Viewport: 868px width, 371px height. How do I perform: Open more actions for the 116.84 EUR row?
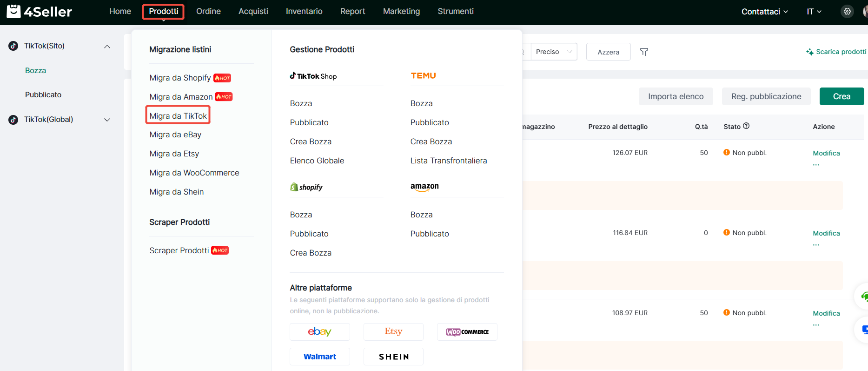[816, 245]
